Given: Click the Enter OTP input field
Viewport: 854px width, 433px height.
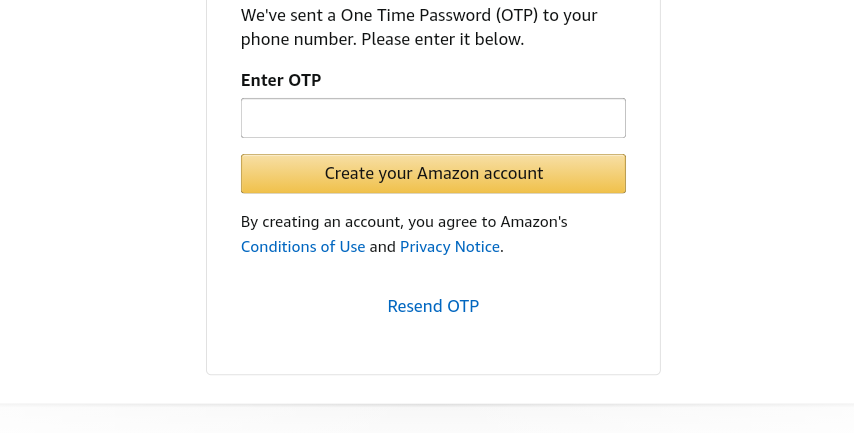Looking at the screenshot, I should point(433,118).
